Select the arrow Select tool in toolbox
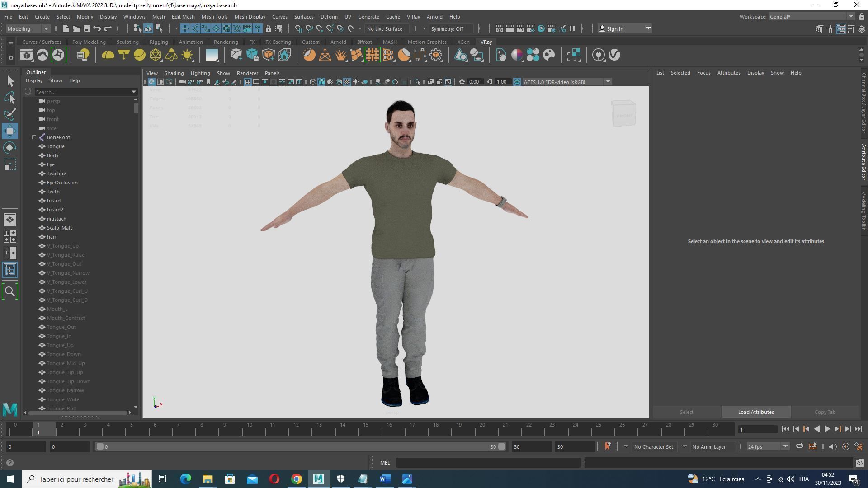The width and height of the screenshot is (868, 488). pos(10,81)
